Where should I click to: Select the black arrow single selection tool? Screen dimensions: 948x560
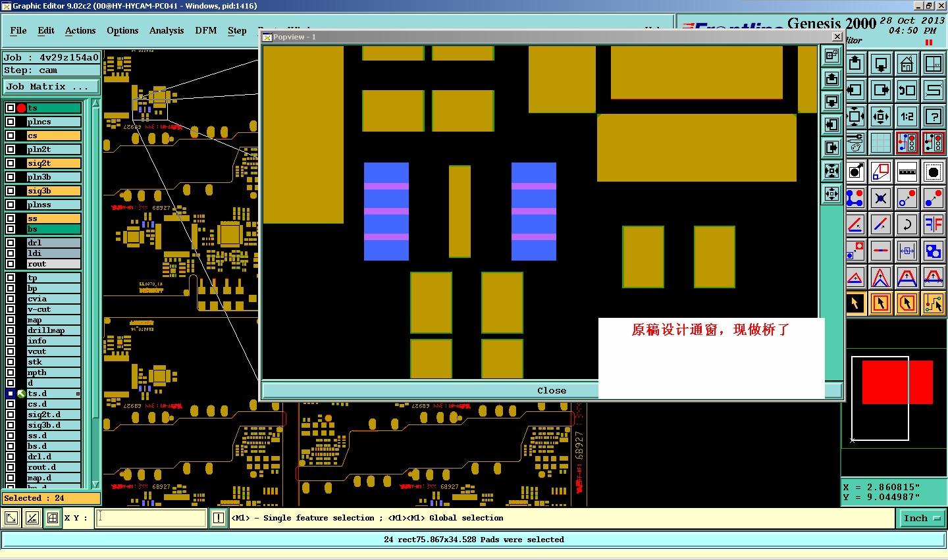coord(855,303)
